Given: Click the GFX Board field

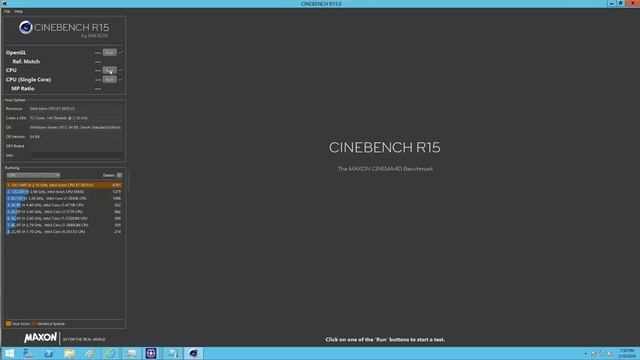Looking at the screenshot, I should tap(76, 146).
